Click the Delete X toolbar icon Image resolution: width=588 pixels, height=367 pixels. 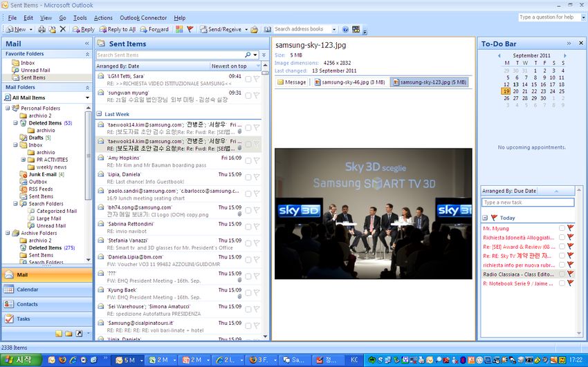click(63, 29)
